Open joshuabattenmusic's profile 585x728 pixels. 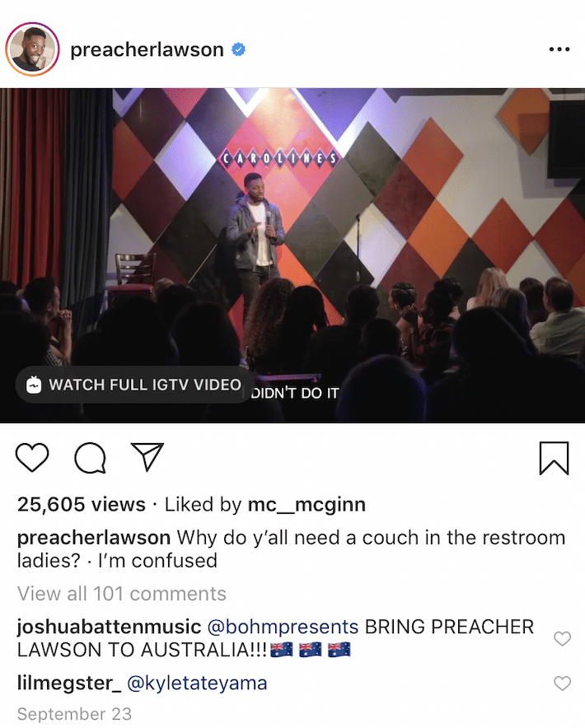pyautogui.click(x=110, y=627)
